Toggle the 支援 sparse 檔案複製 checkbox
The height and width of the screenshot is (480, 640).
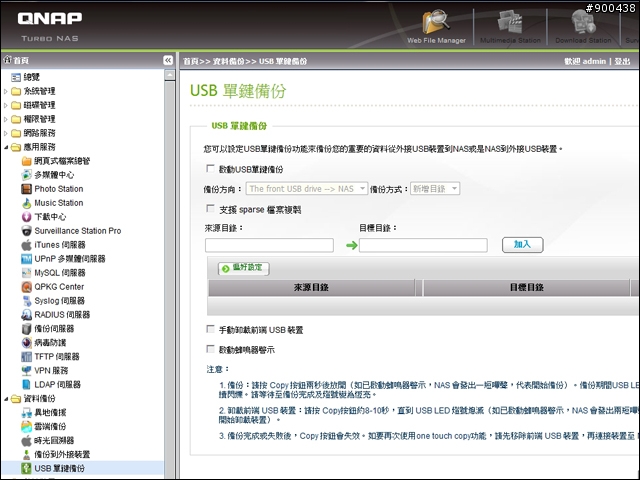(211, 209)
